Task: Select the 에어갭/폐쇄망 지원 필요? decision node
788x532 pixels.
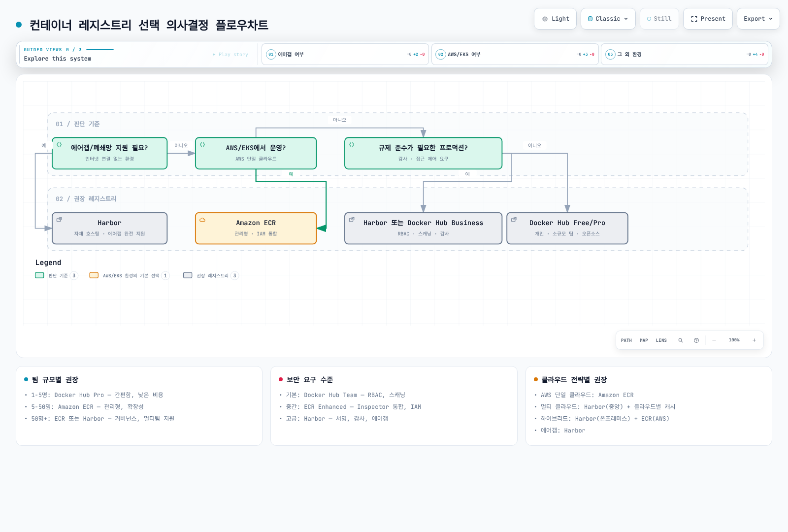Action: coord(109,153)
